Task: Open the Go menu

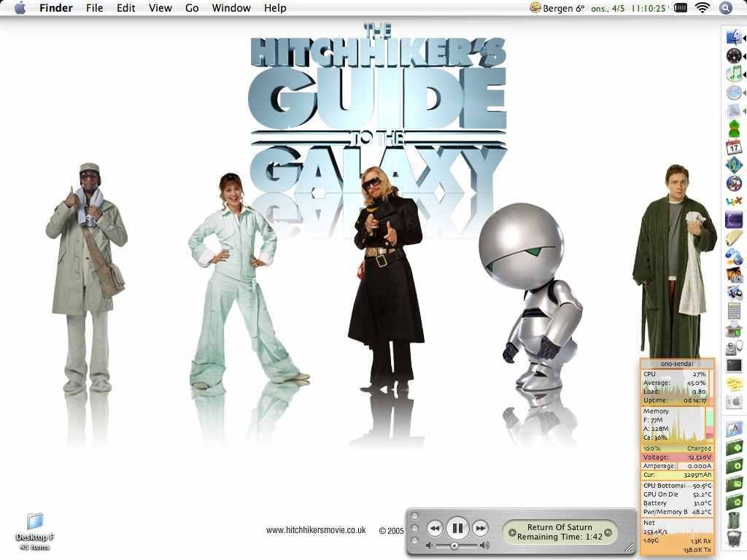Action: pos(192,8)
